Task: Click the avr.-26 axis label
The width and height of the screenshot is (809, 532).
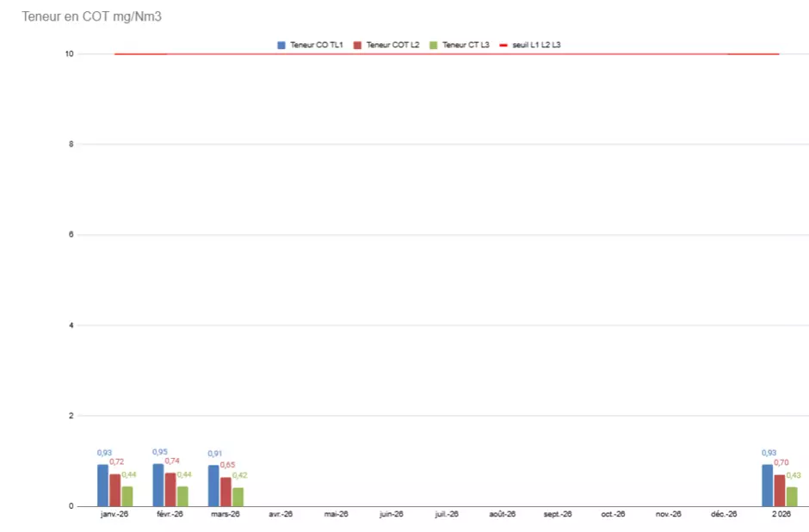Action: tap(281, 514)
